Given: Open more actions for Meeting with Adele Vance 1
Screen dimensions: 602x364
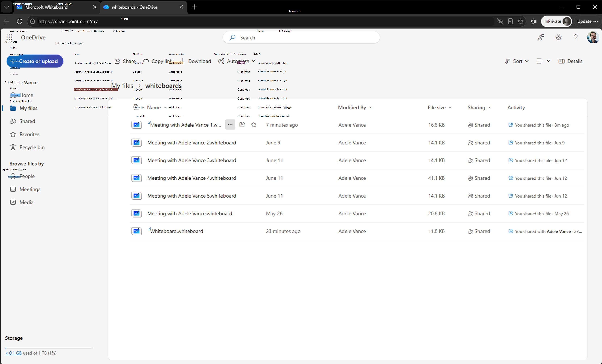Looking at the screenshot, I should click(230, 124).
